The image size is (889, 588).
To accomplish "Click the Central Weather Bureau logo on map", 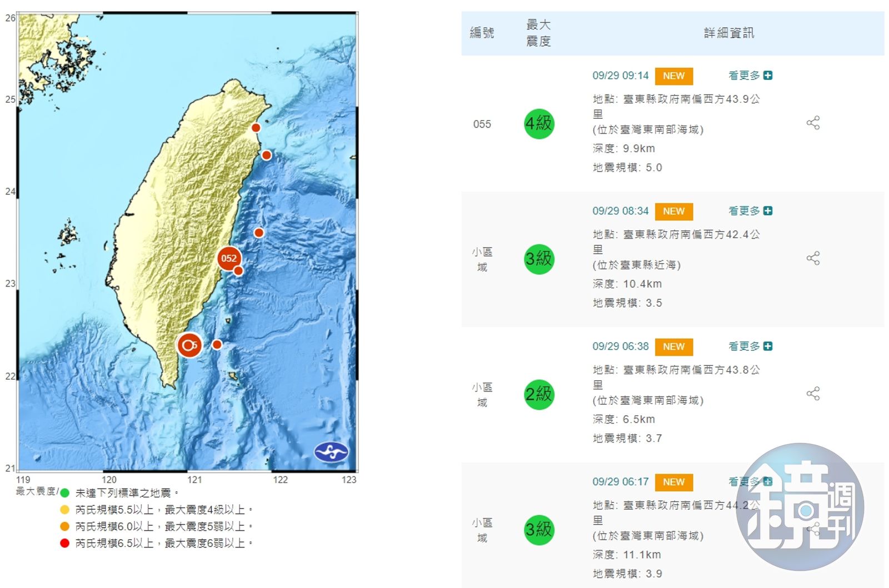I will (x=331, y=452).
